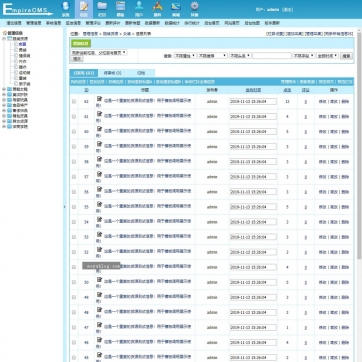Tick the checkbox for row ID 53

click(74, 237)
